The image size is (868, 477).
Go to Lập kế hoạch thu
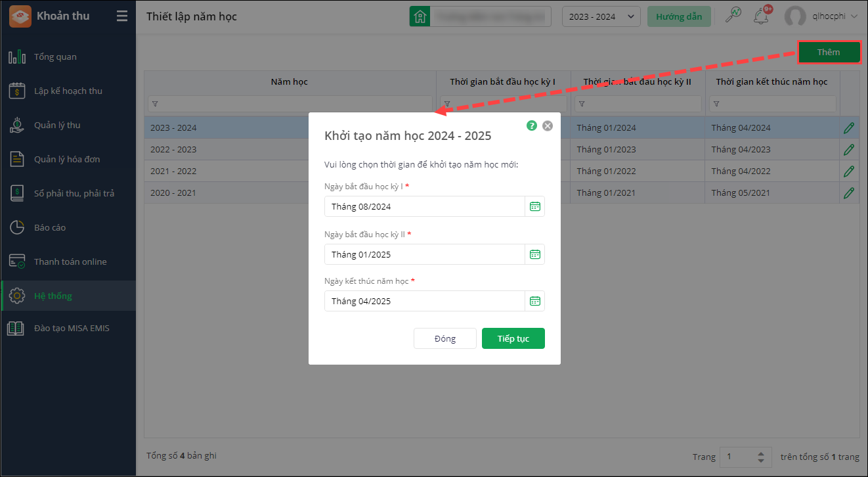click(x=68, y=91)
